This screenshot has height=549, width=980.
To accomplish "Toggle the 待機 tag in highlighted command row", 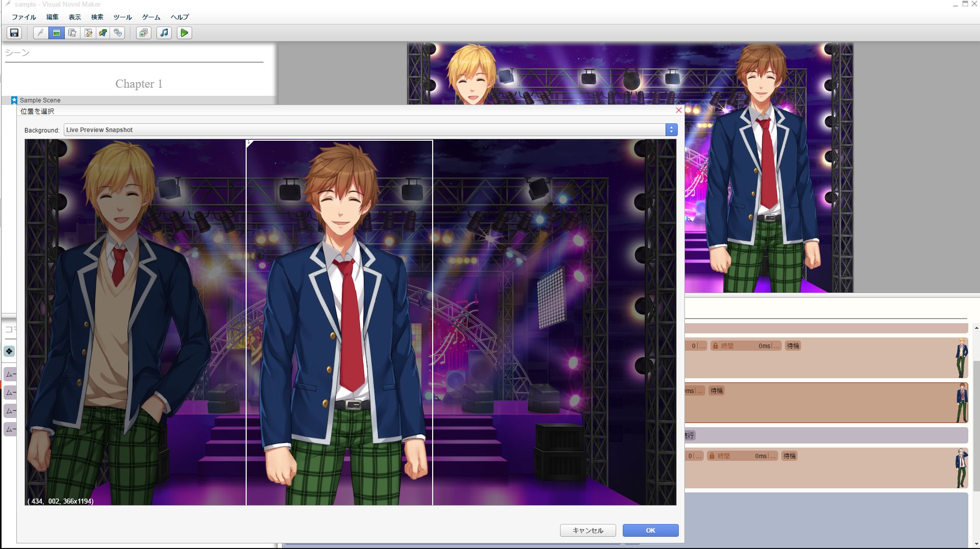I will (x=717, y=391).
